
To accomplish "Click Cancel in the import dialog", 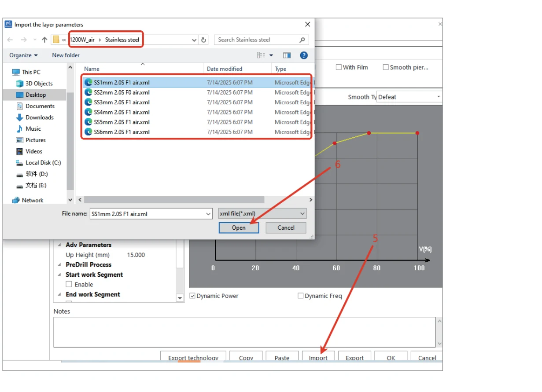I will [286, 227].
